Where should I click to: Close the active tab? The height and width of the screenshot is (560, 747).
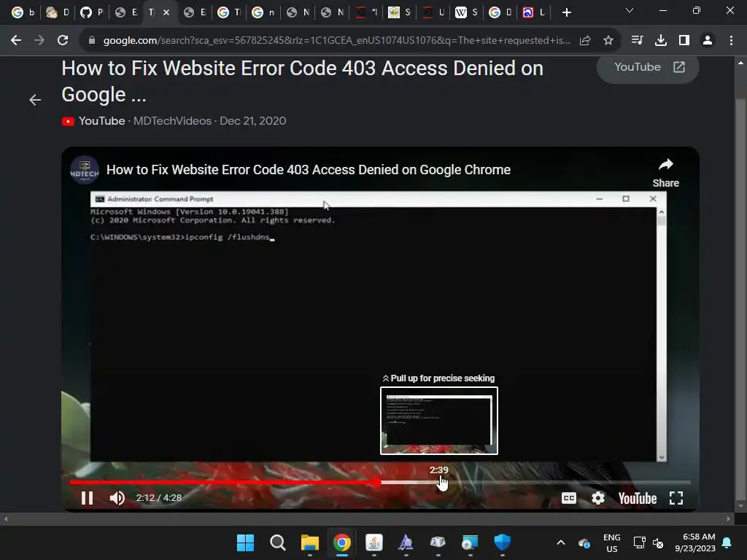166,12
